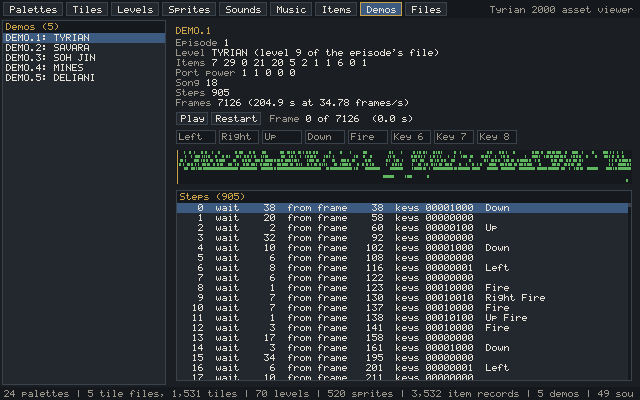The height and width of the screenshot is (400, 640).
Task: Select step 13 from frame 158
Action: 402,338
